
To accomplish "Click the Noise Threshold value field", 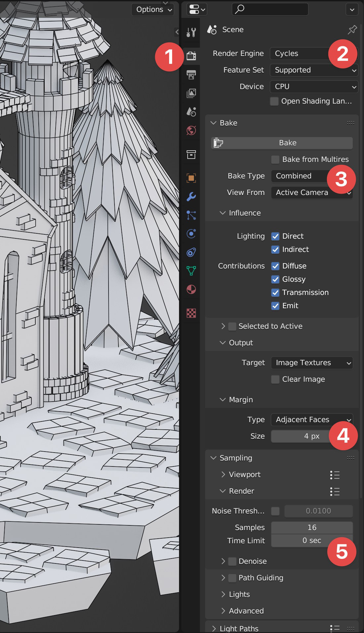I will point(318,511).
